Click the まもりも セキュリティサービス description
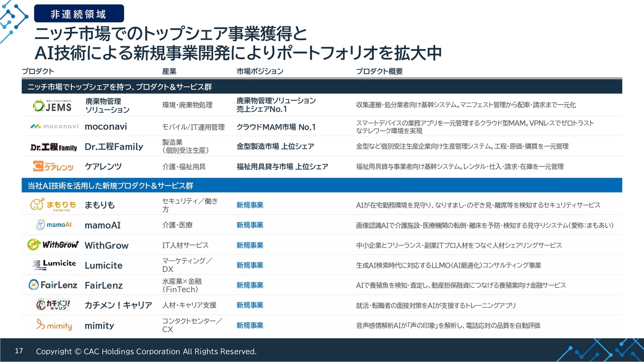The width and height of the screenshot is (644, 362). pyautogui.click(x=478, y=205)
